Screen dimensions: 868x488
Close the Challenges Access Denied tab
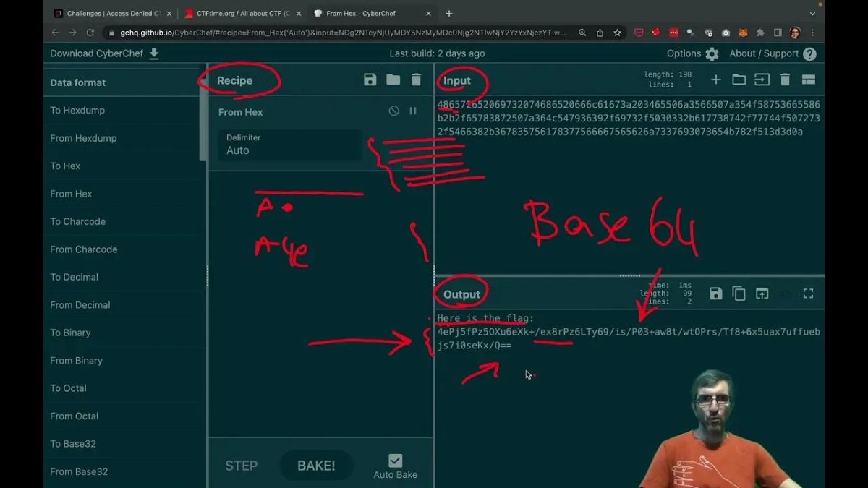coord(169,13)
